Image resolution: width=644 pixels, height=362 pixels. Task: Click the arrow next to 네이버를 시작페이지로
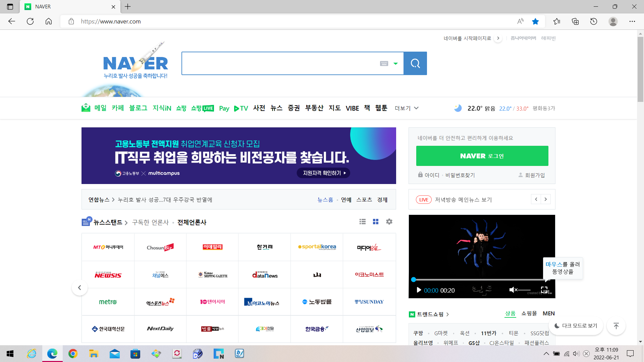[x=498, y=38]
